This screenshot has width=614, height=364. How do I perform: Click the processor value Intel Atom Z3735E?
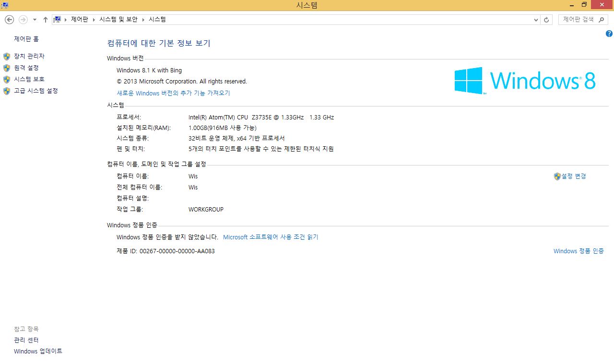click(261, 117)
